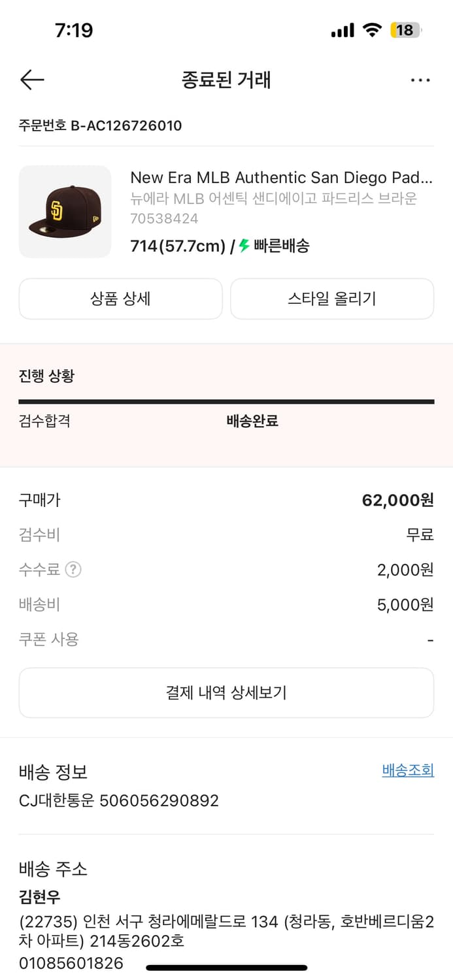The height and width of the screenshot is (980, 453).
Task: Tap the status bar clock showing 7:19
Action: (x=74, y=30)
